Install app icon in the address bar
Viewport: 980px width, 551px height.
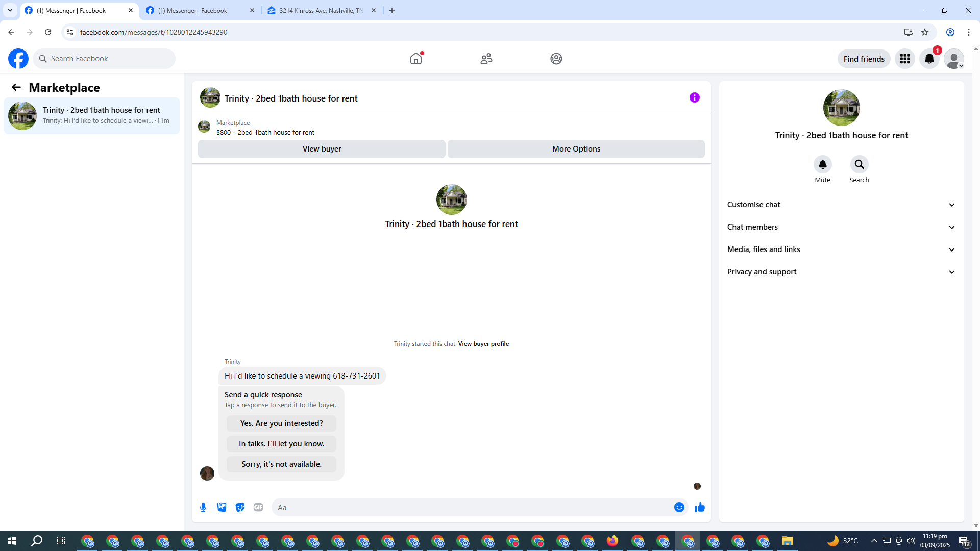click(x=909, y=32)
